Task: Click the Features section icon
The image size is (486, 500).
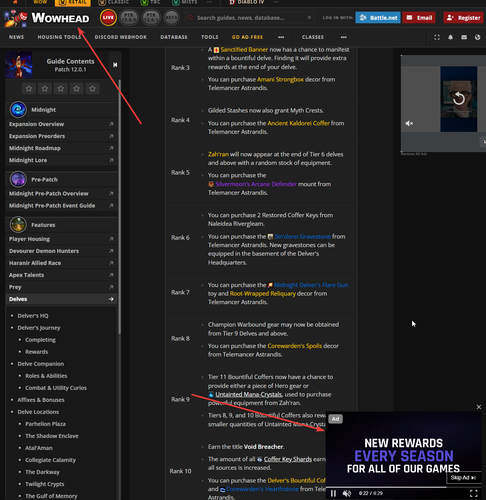Action: pos(18,225)
